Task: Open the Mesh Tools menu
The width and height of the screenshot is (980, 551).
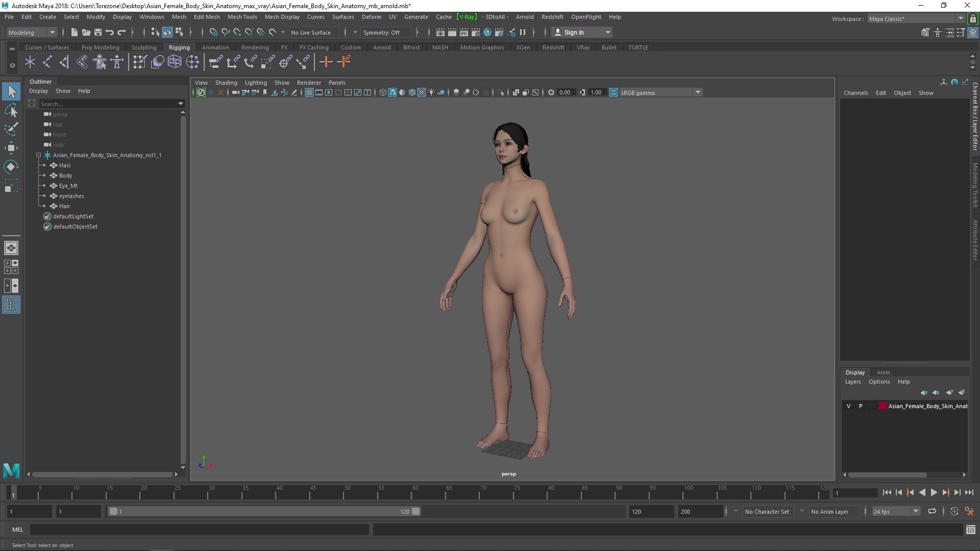Action: (x=242, y=17)
